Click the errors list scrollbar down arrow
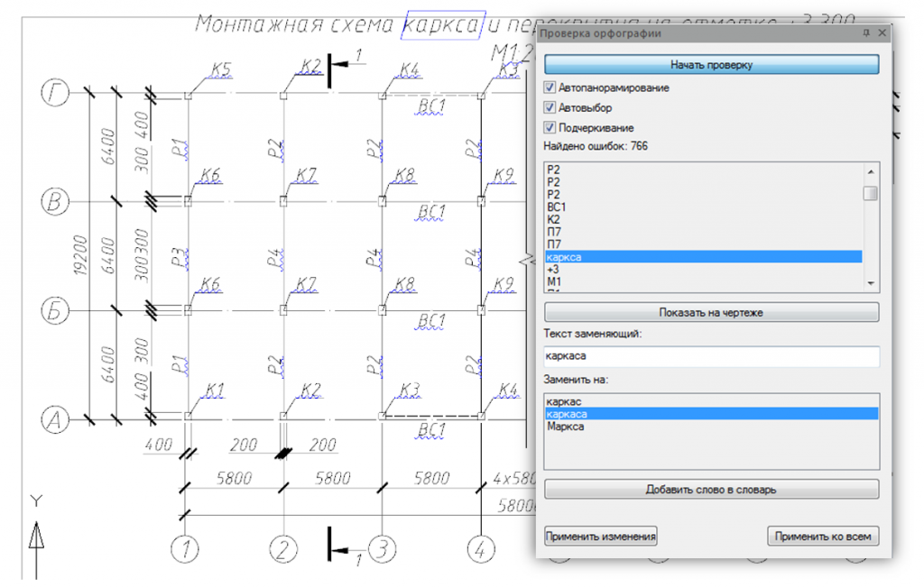The width and height of the screenshot is (924, 588). click(x=871, y=283)
